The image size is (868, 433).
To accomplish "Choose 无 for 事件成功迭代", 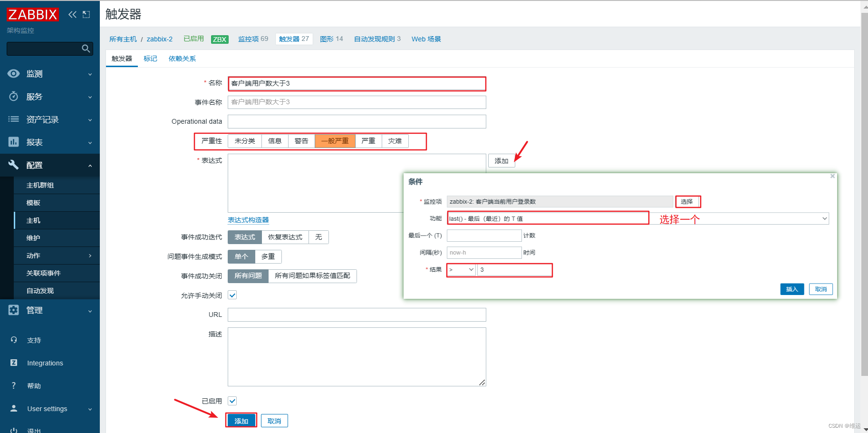I will click(x=318, y=237).
